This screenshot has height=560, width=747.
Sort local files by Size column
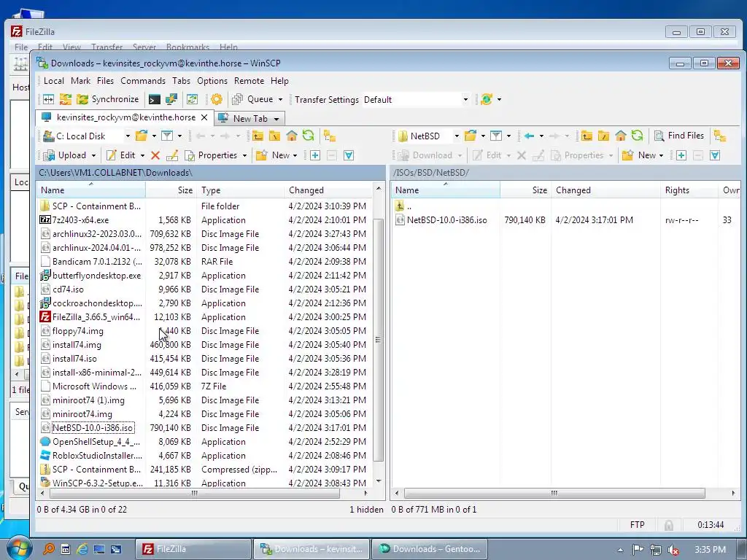[171, 190]
